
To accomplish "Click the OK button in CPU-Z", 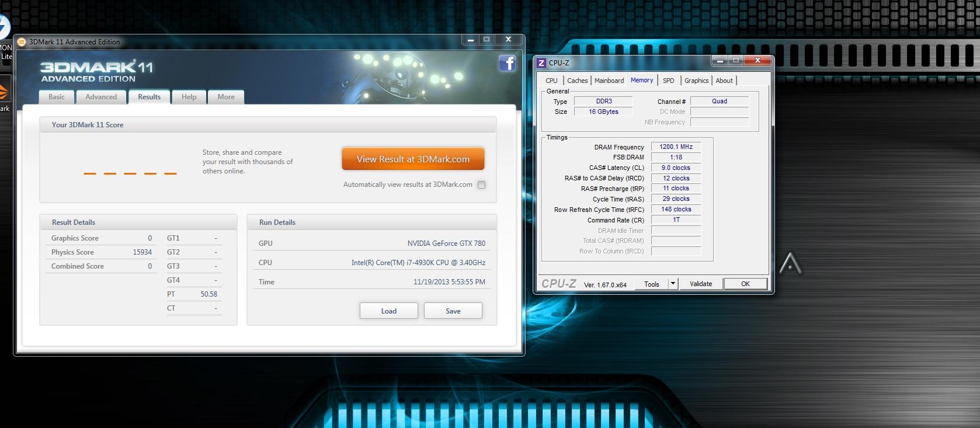I will (x=745, y=284).
